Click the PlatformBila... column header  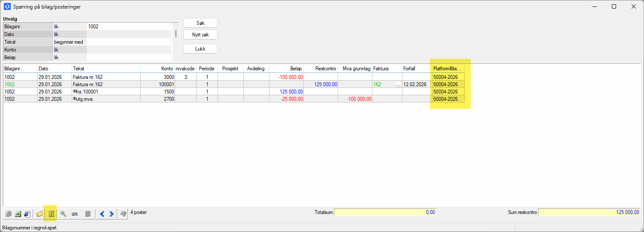click(447, 69)
